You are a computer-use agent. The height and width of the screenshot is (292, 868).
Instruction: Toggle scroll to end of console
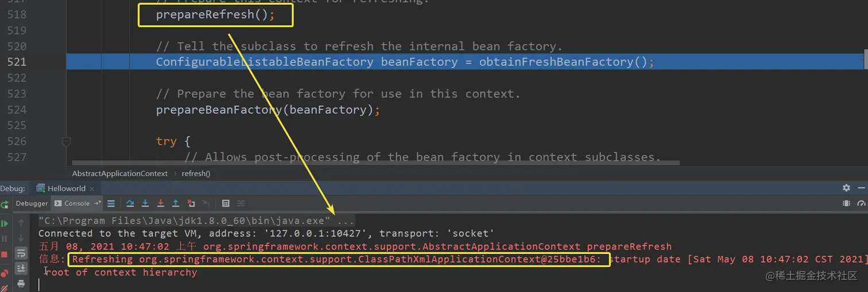pos(21,268)
